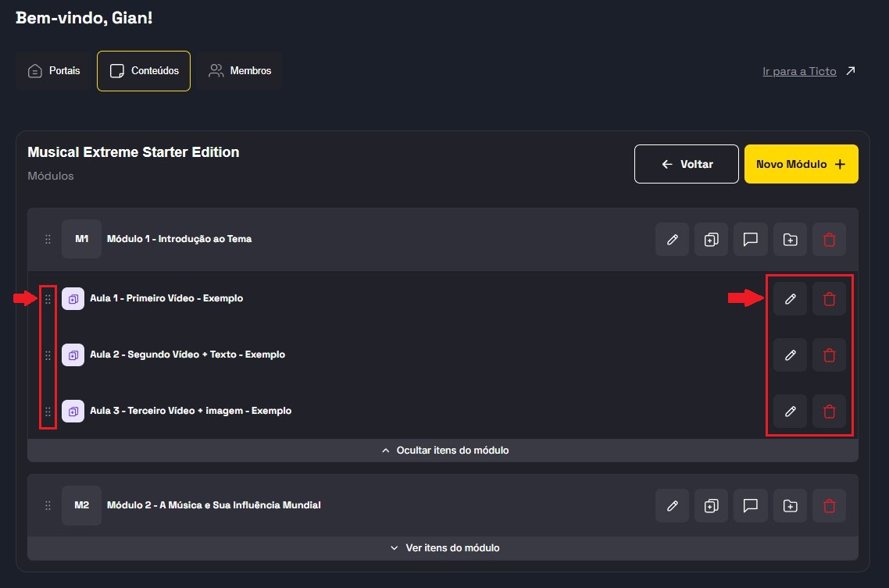
Task: Click add-folder icon on Módulo 1
Action: 790,240
